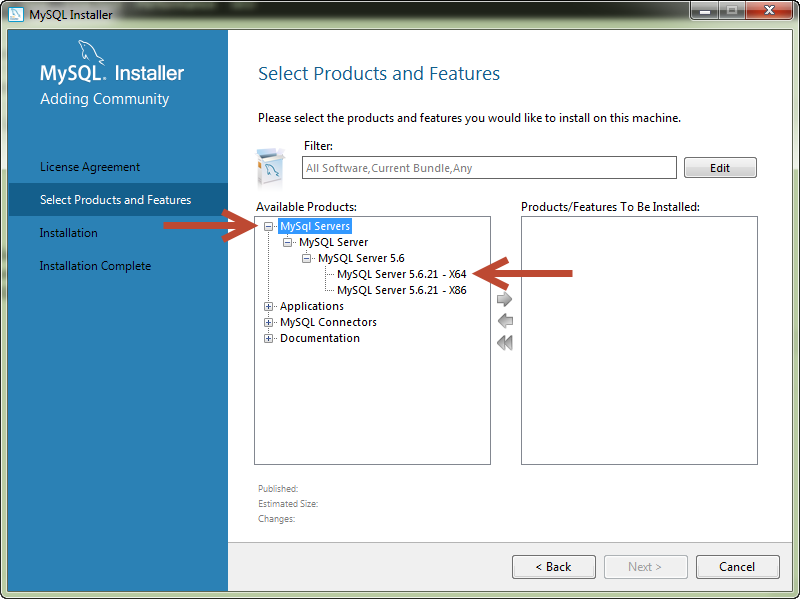
Task: Click the MySQL Installer title bar icon
Action: tap(16, 14)
